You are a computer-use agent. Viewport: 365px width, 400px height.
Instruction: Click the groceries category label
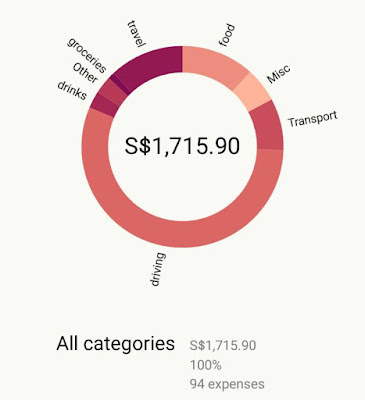[87, 55]
